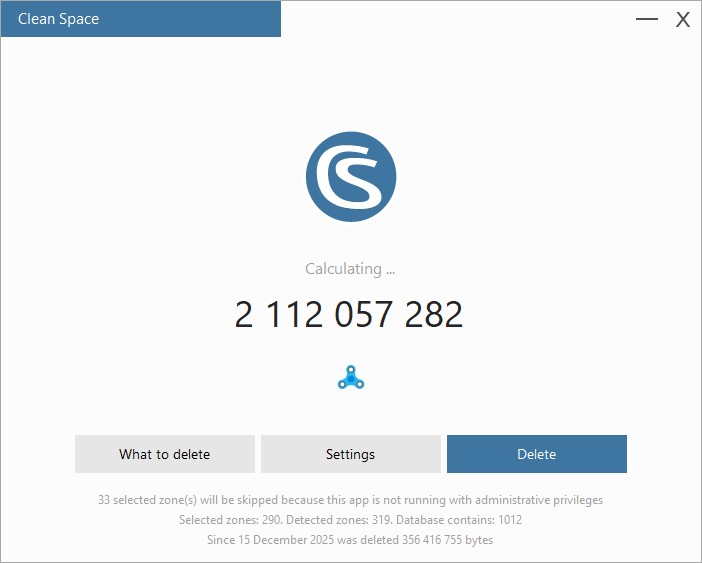Click the Selected zones: 290 text
The width and height of the screenshot is (702, 563).
(231, 520)
